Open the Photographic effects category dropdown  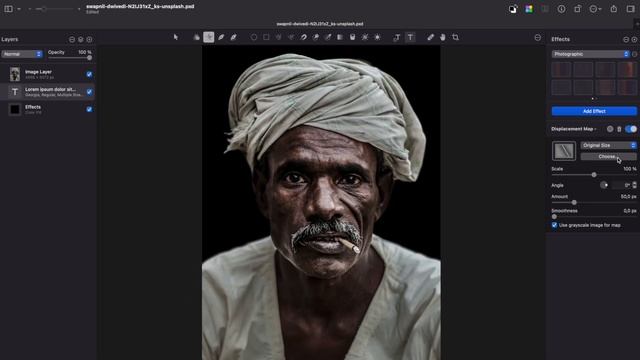click(591, 54)
